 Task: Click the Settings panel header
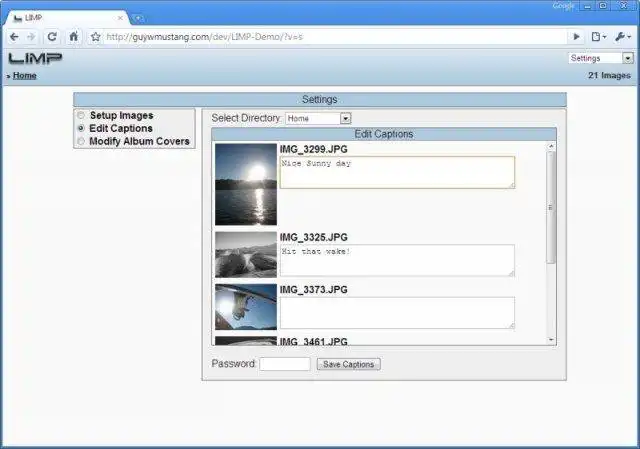click(x=320, y=100)
